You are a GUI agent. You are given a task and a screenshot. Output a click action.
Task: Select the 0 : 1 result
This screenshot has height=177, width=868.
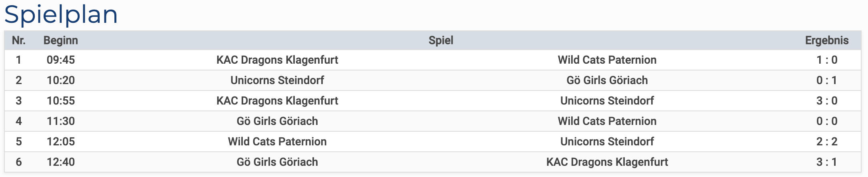coord(827,80)
